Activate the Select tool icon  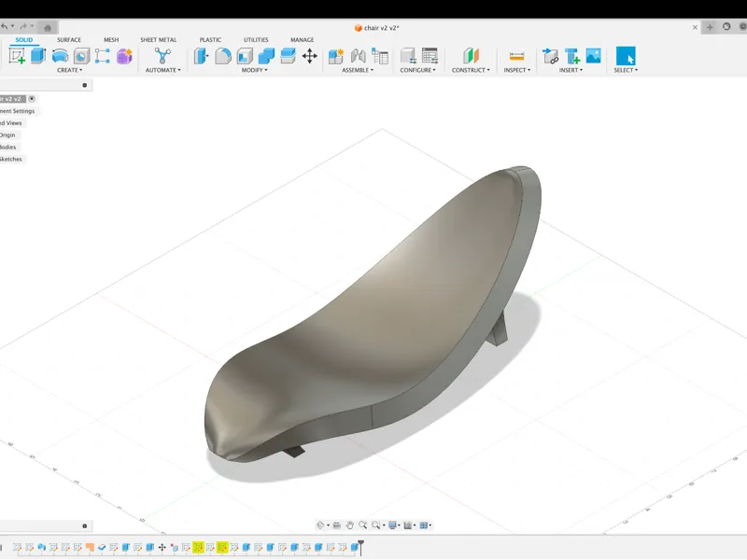[x=626, y=56]
